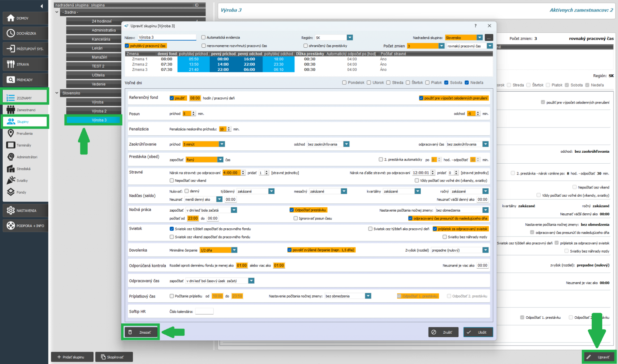Screen dimensions: 618x364
Task: Open the Región dropdown
Action: 350,37
